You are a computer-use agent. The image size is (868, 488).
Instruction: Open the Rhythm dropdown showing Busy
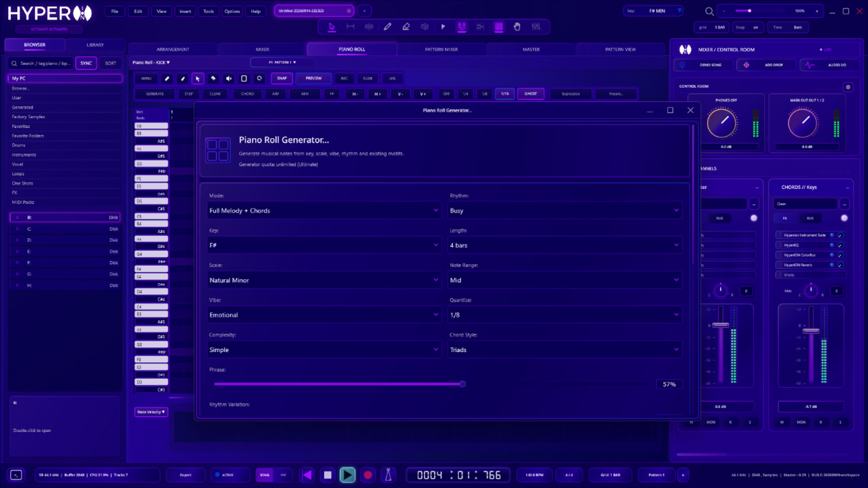click(564, 211)
